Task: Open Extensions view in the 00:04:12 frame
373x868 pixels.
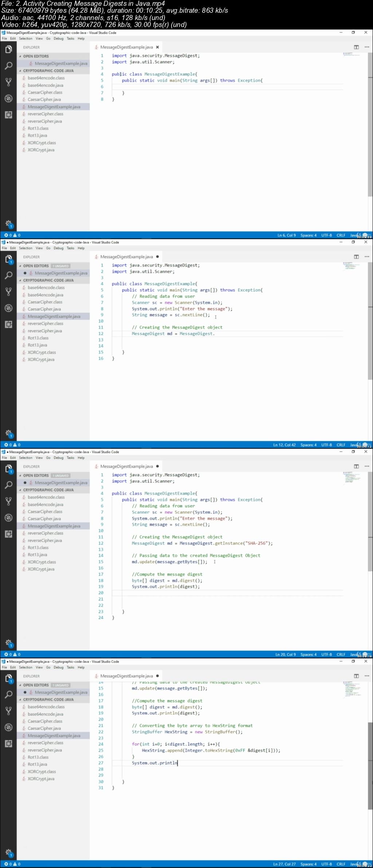Action: click(8, 324)
